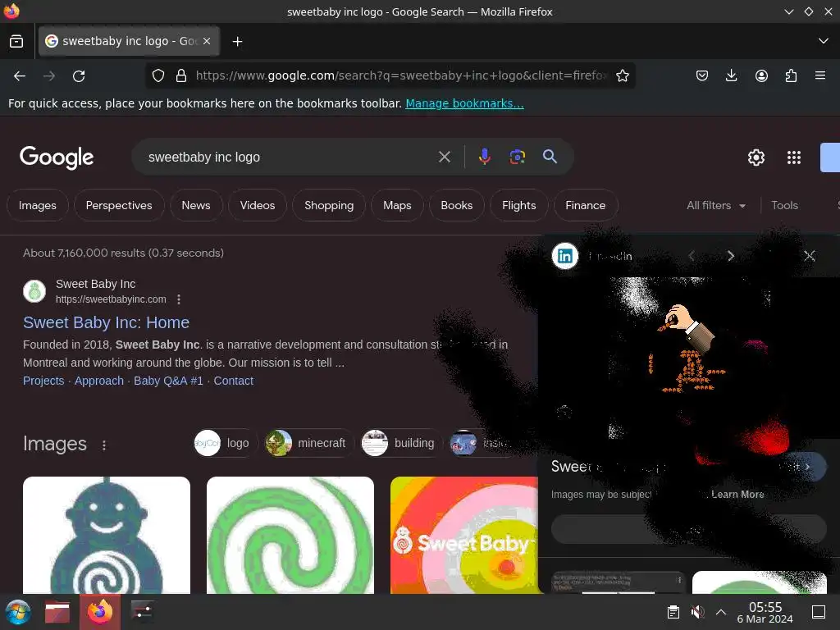The image size is (840, 630).
Task: Open Firefox downloads panel
Action: coord(731,75)
